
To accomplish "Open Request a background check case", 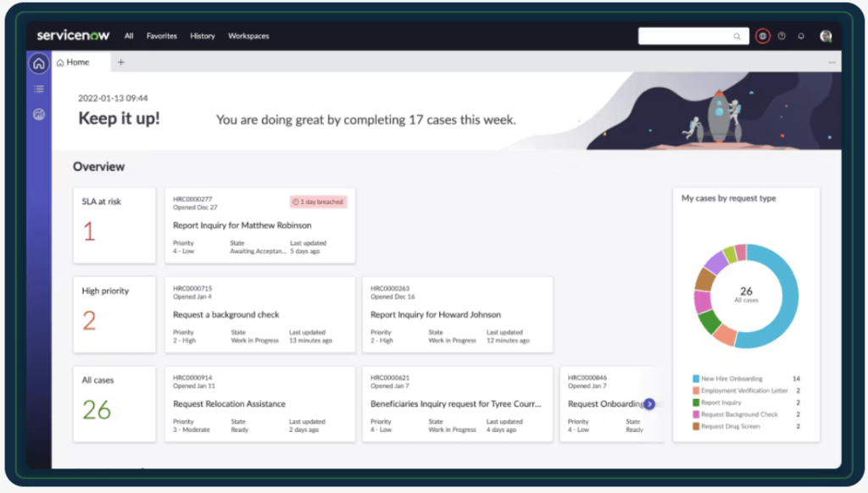I will [x=260, y=315].
